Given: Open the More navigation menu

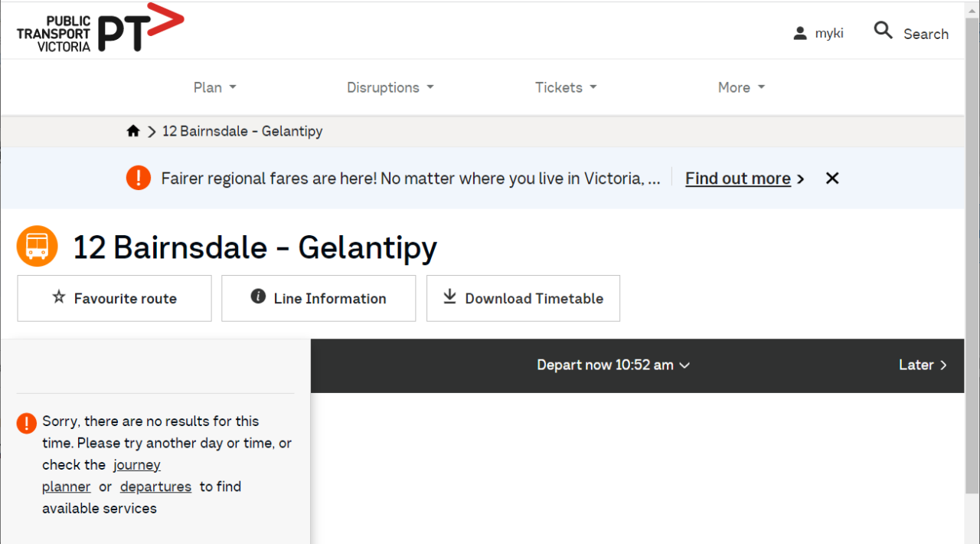Looking at the screenshot, I should point(741,87).
